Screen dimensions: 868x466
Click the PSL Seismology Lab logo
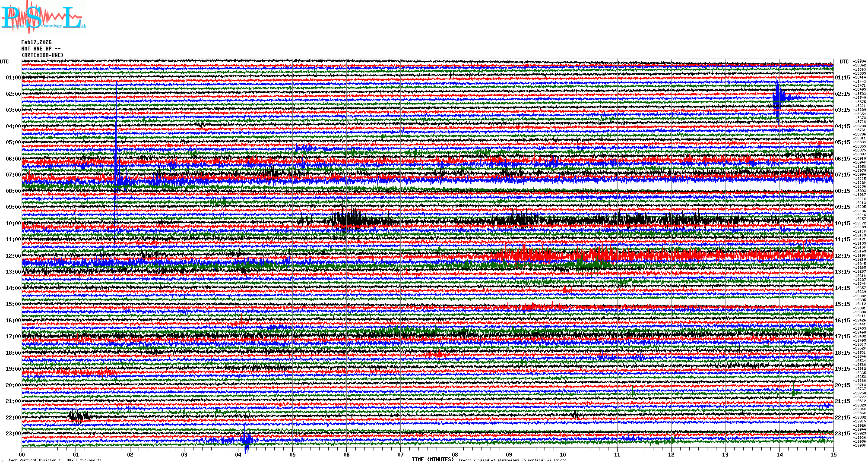click(x=43, y=17)
